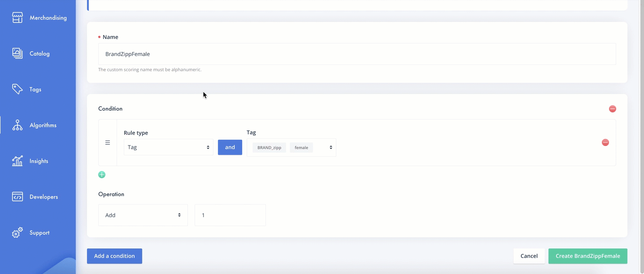644x274 pixels.
Task: Cancel the custom scoring form
Action: tap(529, 256)
